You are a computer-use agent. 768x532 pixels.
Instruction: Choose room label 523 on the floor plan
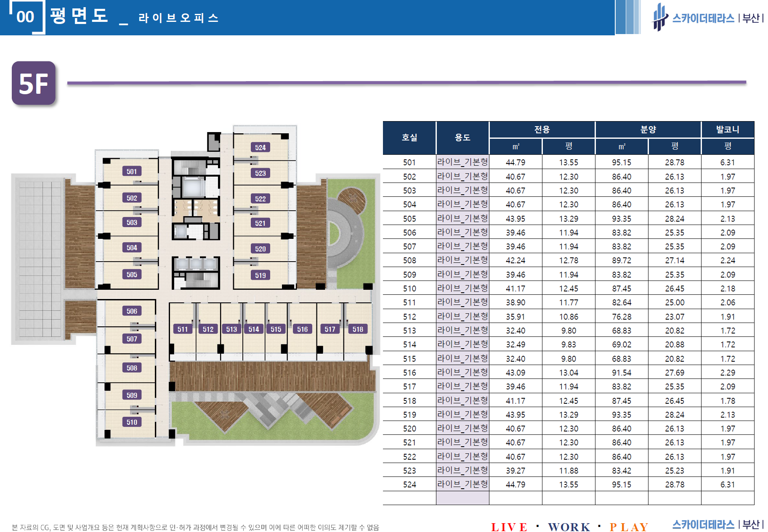tap(260, 173)
